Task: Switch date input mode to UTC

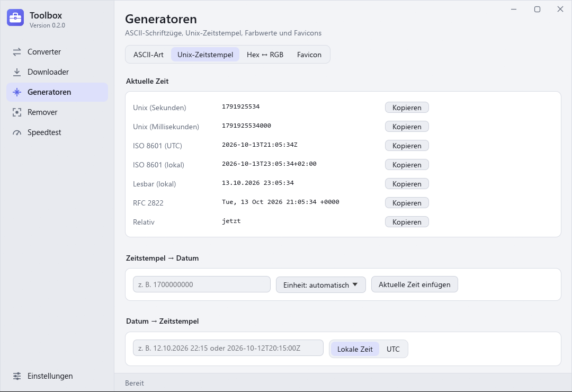Action: 393,349
